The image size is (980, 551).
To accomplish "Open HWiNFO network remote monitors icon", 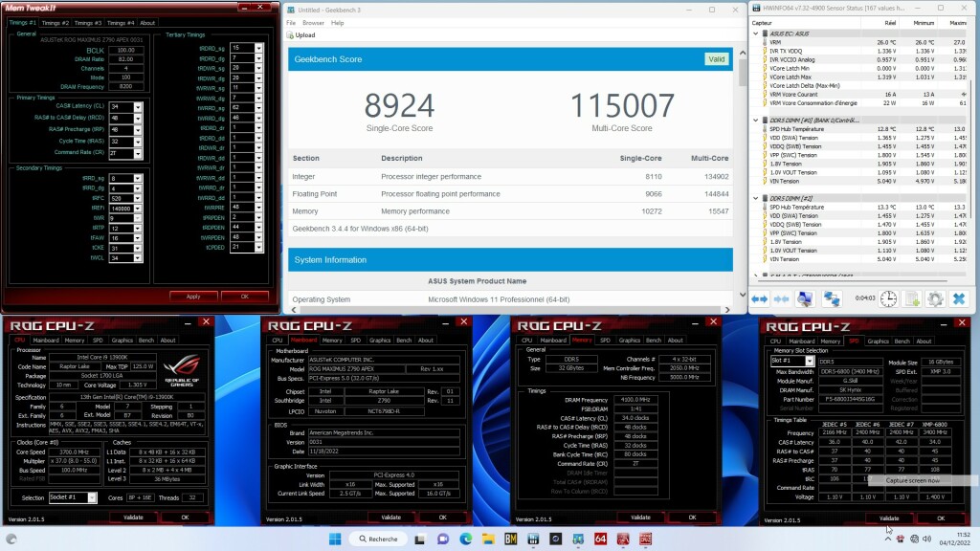I will coord(832,299).
